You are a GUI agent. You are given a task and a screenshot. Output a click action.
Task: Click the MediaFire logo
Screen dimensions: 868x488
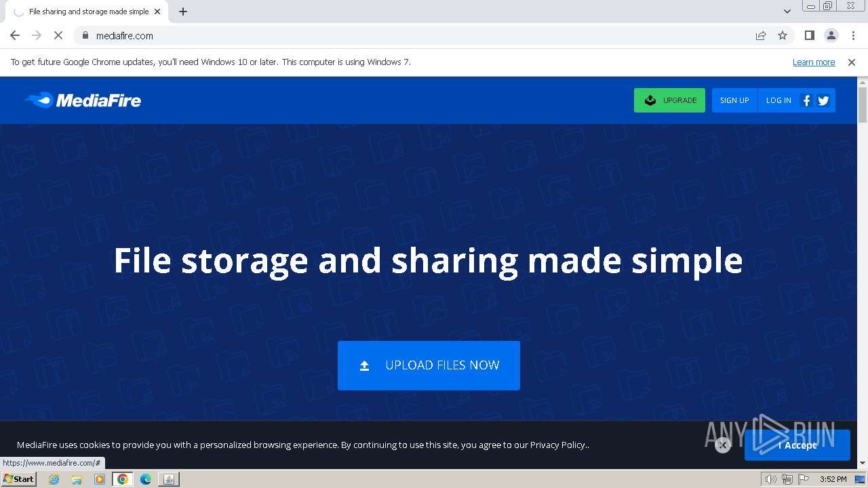point(83,100)
